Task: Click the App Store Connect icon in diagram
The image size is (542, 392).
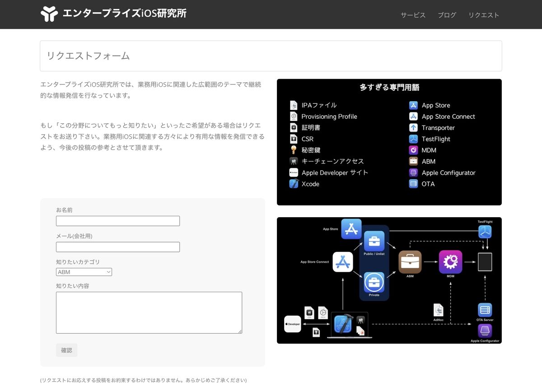Action: tap(343, 262)
